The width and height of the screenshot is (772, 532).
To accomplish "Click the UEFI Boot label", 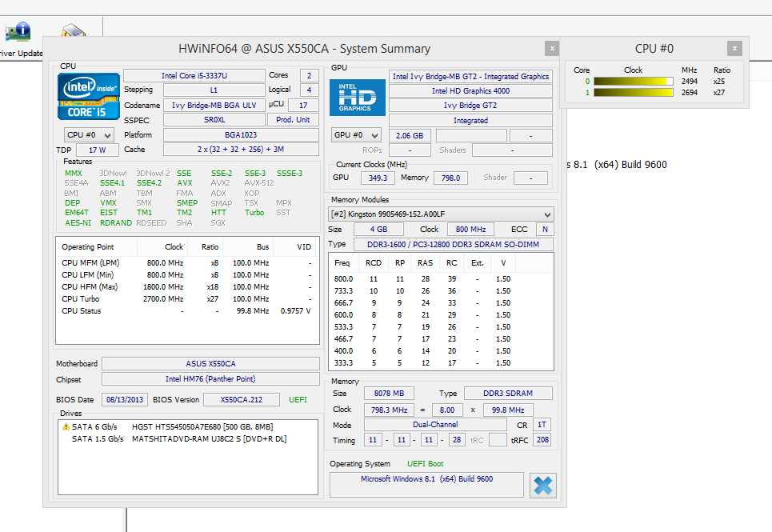I will tap(425, 463).
